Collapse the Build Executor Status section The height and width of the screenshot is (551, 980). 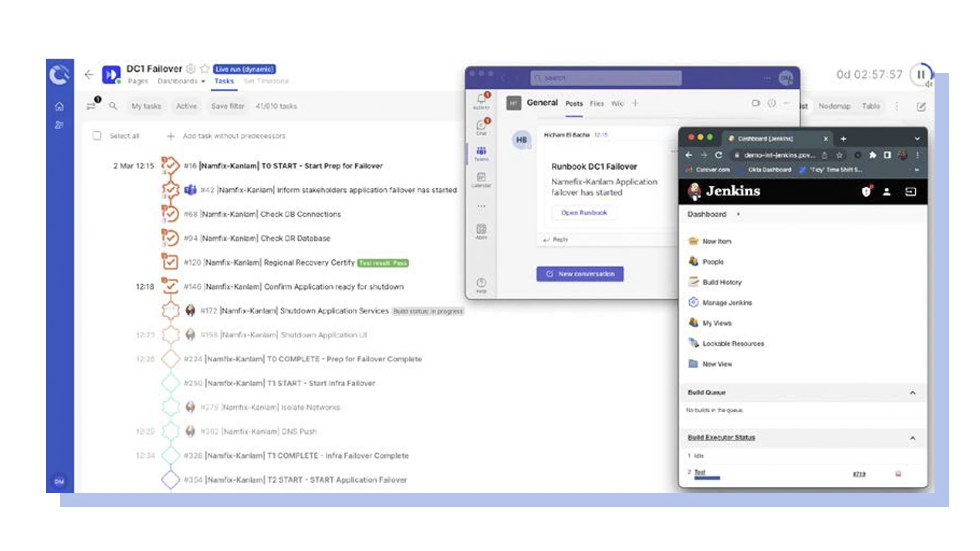pyautogui.click(x=913, y=438)
